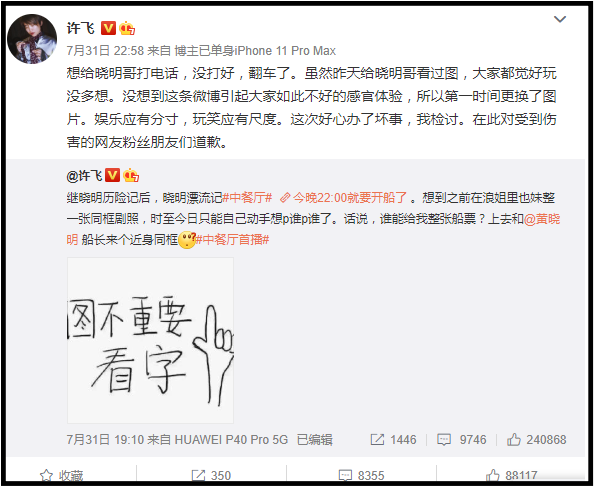The height and width of the screenshot is (487, 594).
Task: Open the #中餐厅首播# hashtag
Action: [232, 240]
